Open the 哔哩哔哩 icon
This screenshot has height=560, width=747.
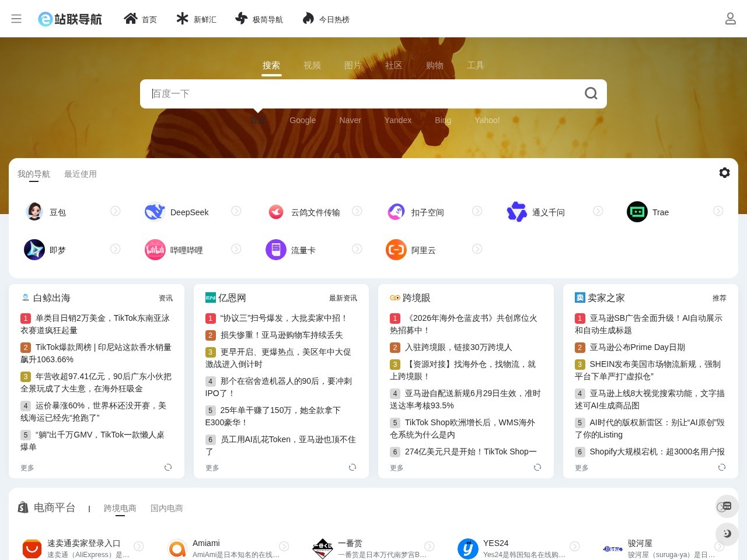coord(155,250)
